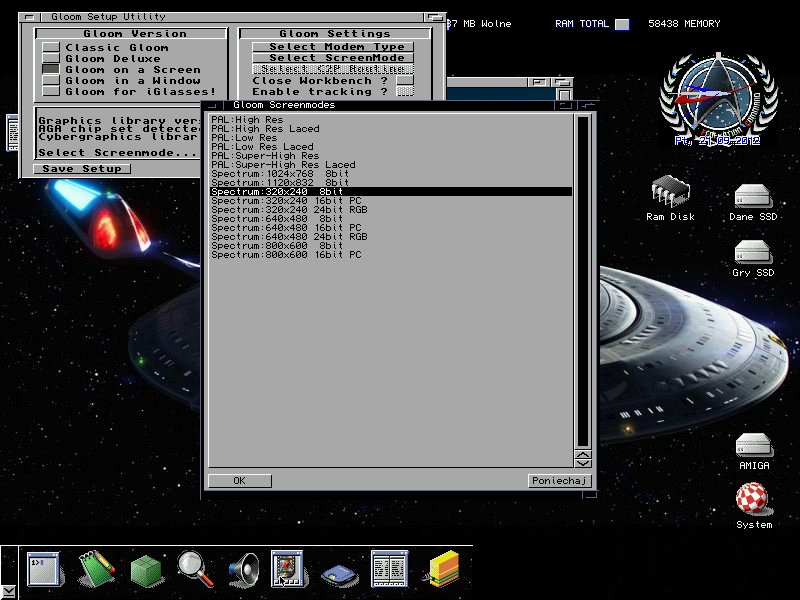Click the RAM TOTAL indicator box
Viewport: 800px width, 600px height.
(x=622, y=24)
